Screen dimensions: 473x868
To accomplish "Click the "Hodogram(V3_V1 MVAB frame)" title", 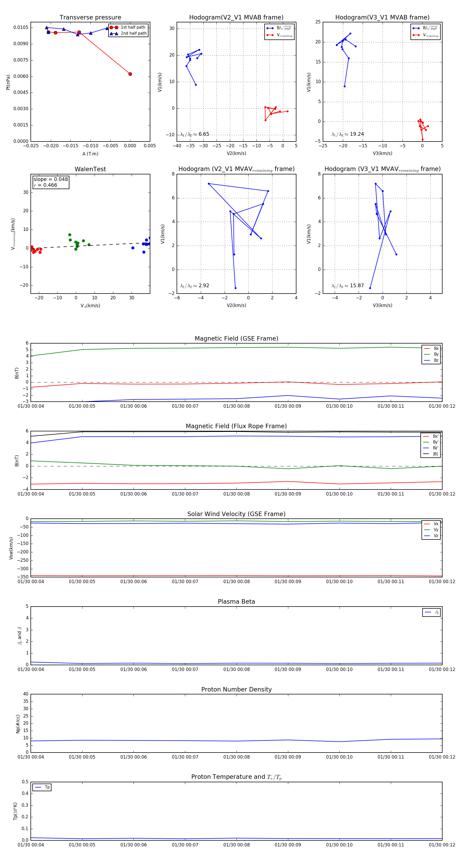I will point(382,18).
